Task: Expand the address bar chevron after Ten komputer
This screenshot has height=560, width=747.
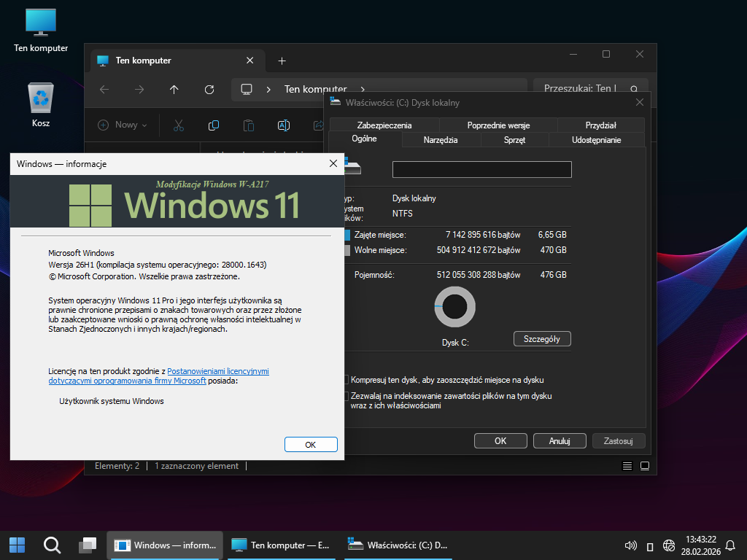Action: (363, 89)
